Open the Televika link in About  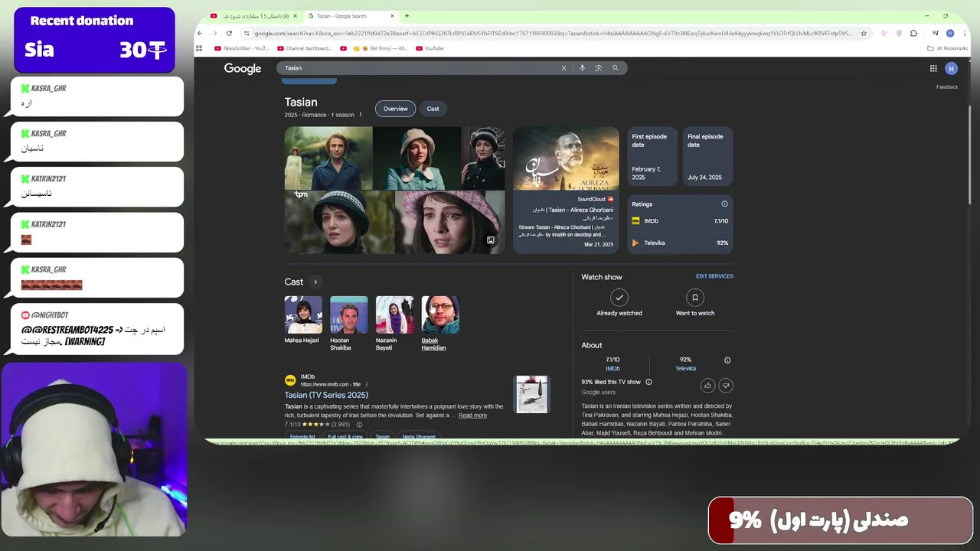click(x=685, y=369)
